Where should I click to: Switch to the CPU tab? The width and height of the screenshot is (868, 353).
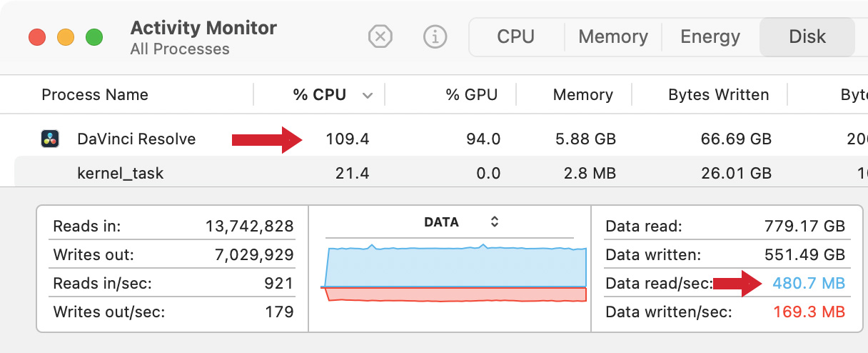[x=516, y=36]
